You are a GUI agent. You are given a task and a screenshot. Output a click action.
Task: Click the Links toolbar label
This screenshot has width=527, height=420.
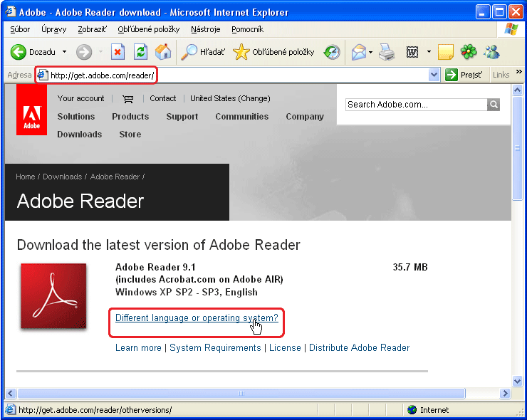coord(501,75)
